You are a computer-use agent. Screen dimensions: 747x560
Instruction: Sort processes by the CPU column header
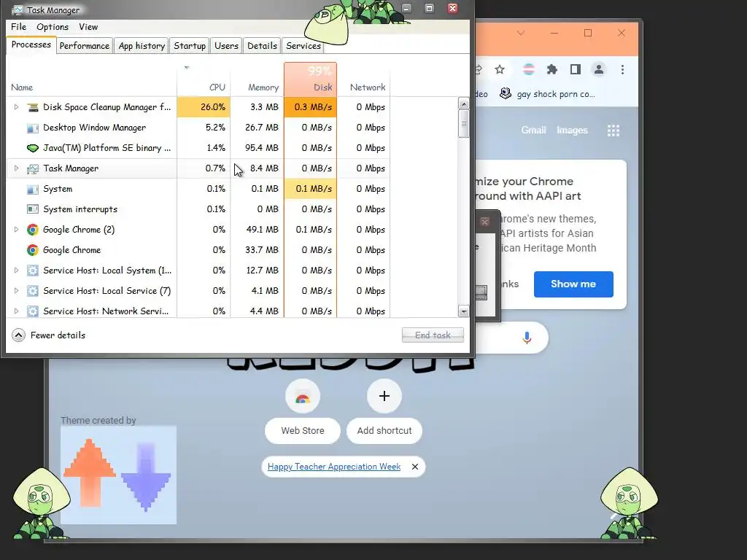click(204, 79)
